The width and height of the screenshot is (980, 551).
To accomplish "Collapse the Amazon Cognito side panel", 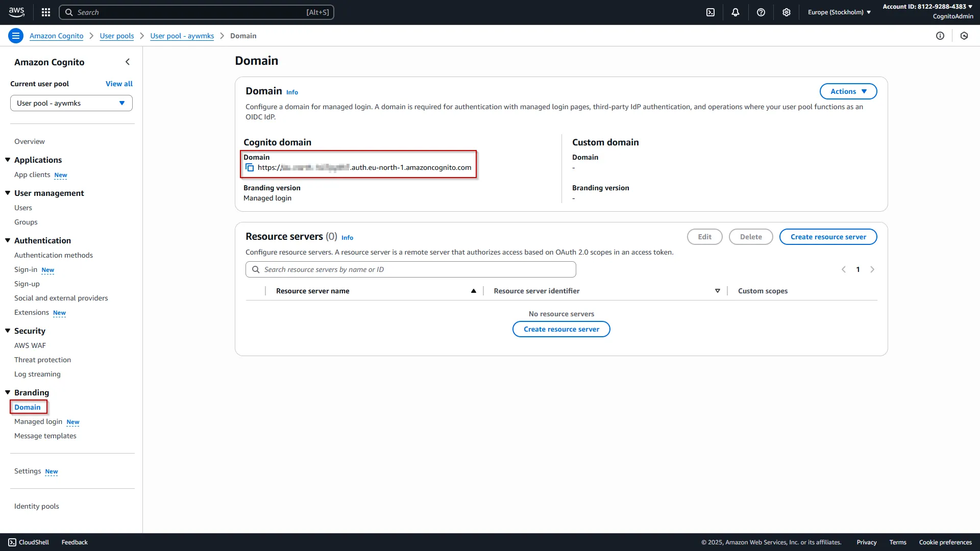I will click(128, 62).
